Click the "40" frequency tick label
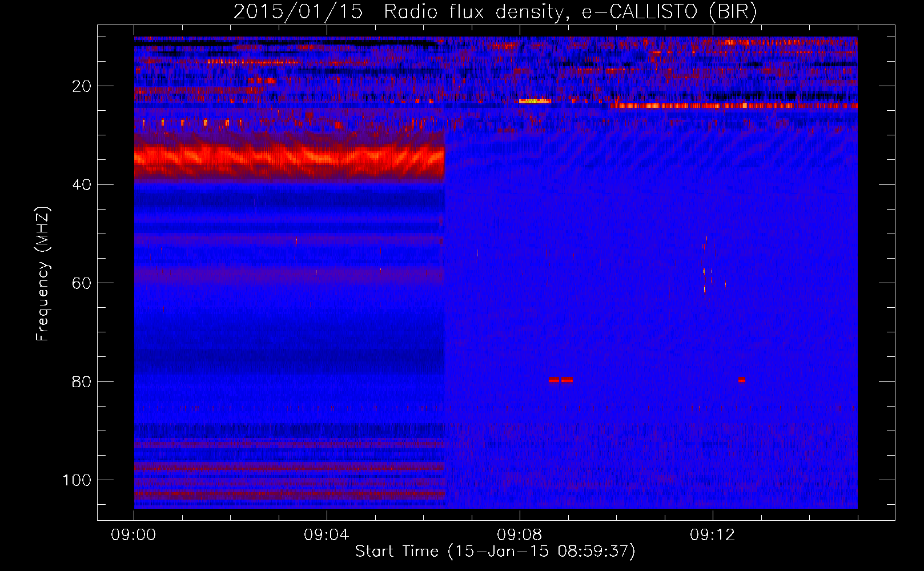Screen dimensions: 924x571 [82, 185]
